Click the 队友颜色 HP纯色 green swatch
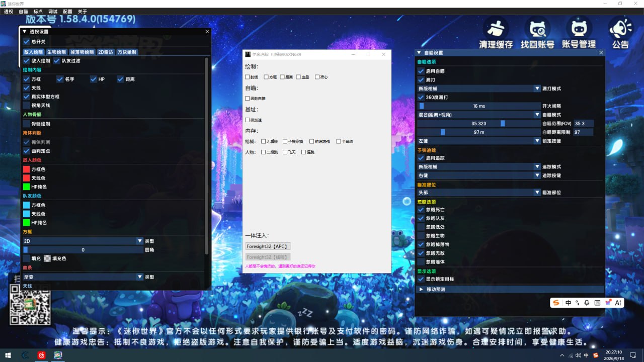The height and width of the screenshot is (362, 644). (x=27, y=223)
